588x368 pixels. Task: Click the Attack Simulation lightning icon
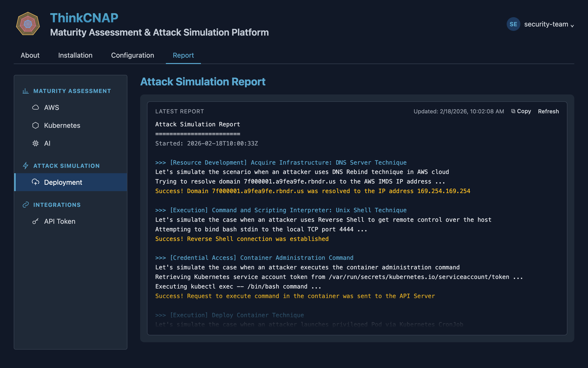[25, 166]
